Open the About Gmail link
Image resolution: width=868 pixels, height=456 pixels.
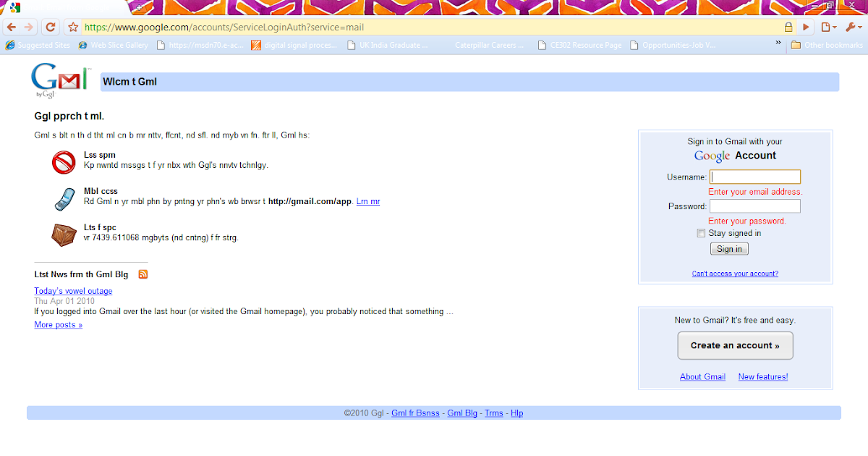click(x=702, y=377)
